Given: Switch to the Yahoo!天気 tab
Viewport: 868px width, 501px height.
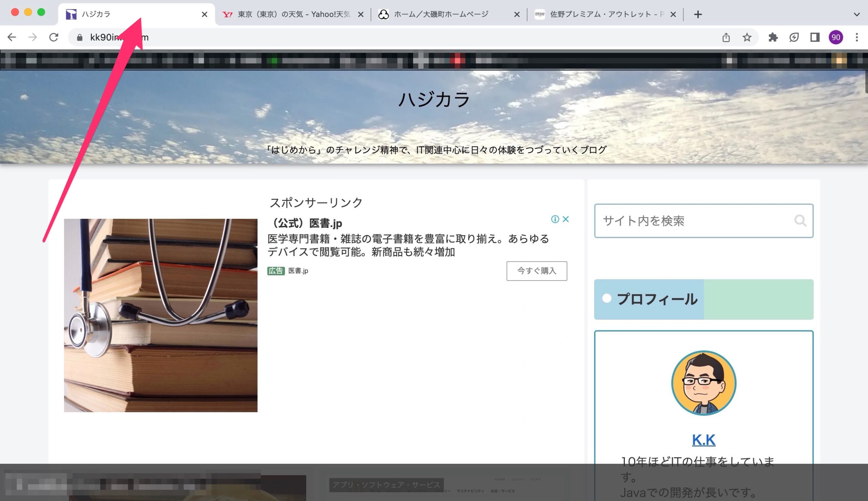Looking at the screenshot, I should (x=293, y=15).
